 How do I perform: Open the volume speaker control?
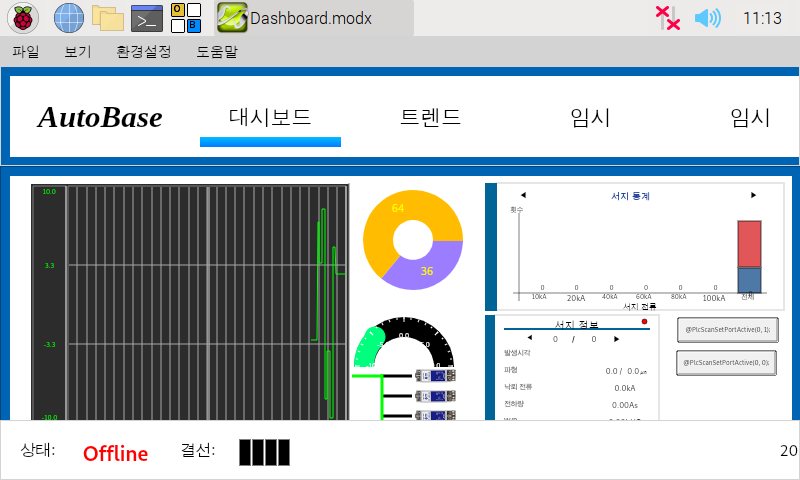708,18
